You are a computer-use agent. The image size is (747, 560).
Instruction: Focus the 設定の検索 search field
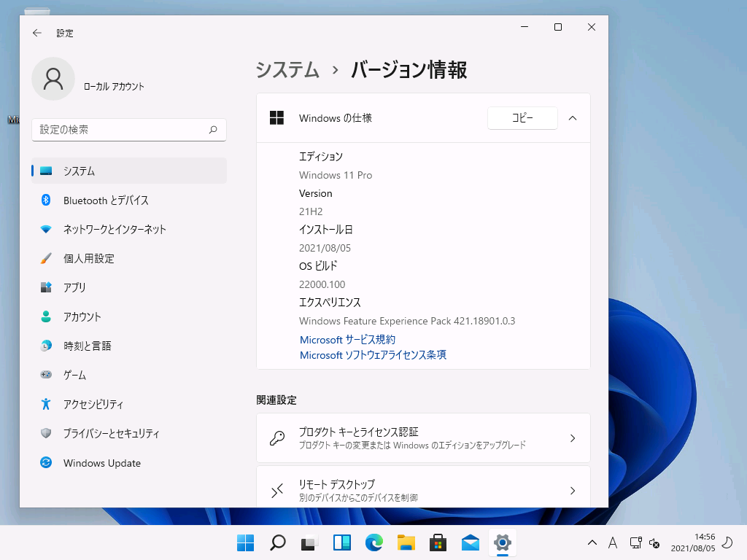tap(128, 130)
